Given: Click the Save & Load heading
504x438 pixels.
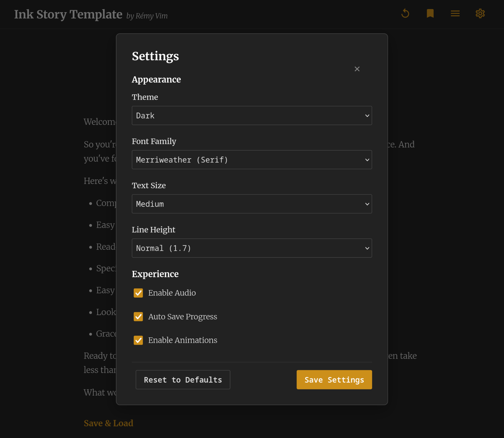Looking at the screenshot, I should click(109, 423).
